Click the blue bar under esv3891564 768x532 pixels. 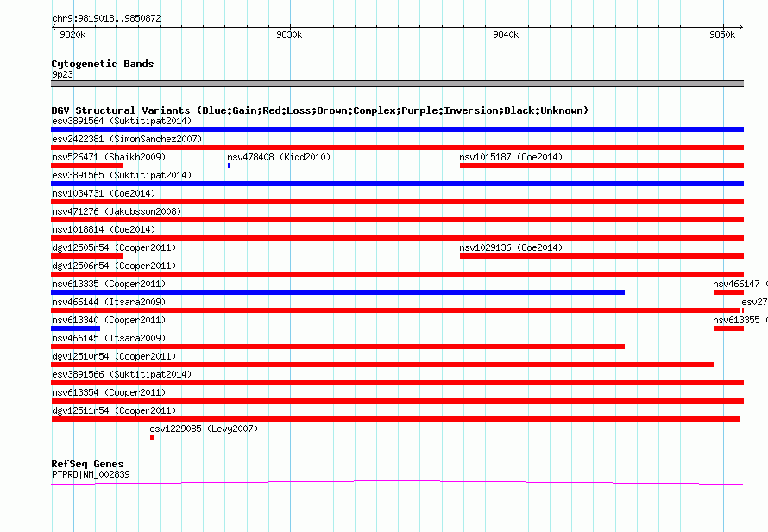click(x=397, y=129)
